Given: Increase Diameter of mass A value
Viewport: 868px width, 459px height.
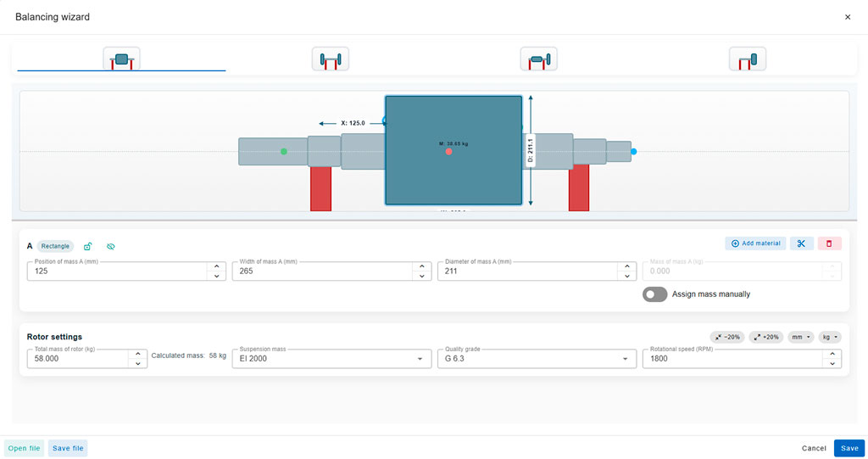Looking at the screenshot, I should pos(627,266).
